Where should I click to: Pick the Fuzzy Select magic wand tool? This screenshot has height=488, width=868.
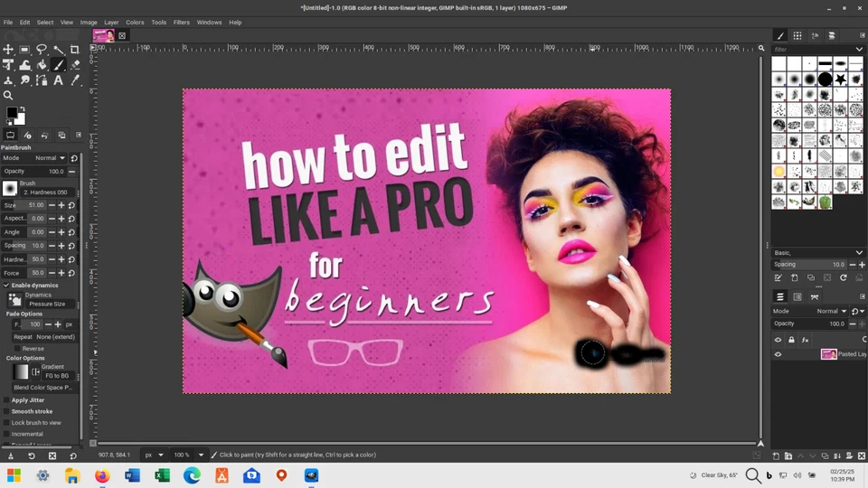tap(59, 50)
